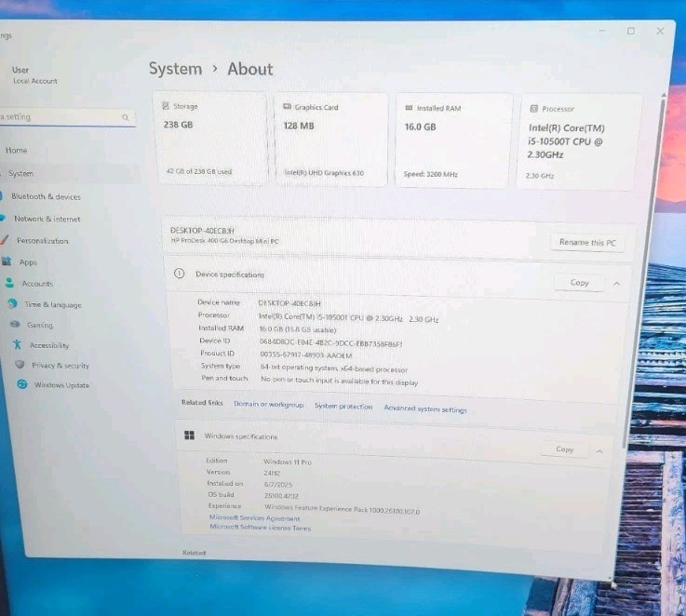686x616 pixels.
Task: Select the Product ID value text
Action: point(306,355)
